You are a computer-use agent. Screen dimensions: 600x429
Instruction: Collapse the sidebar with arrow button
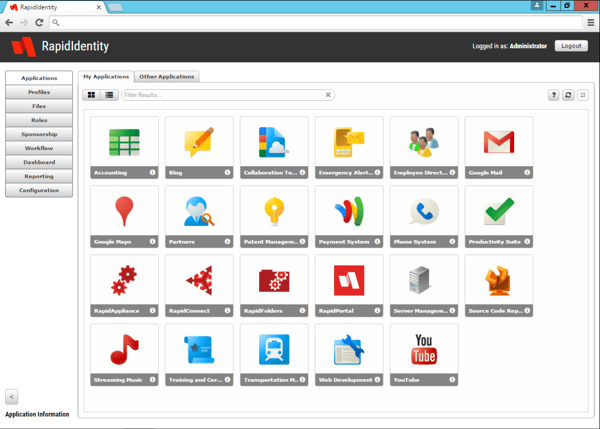[11, 397]
